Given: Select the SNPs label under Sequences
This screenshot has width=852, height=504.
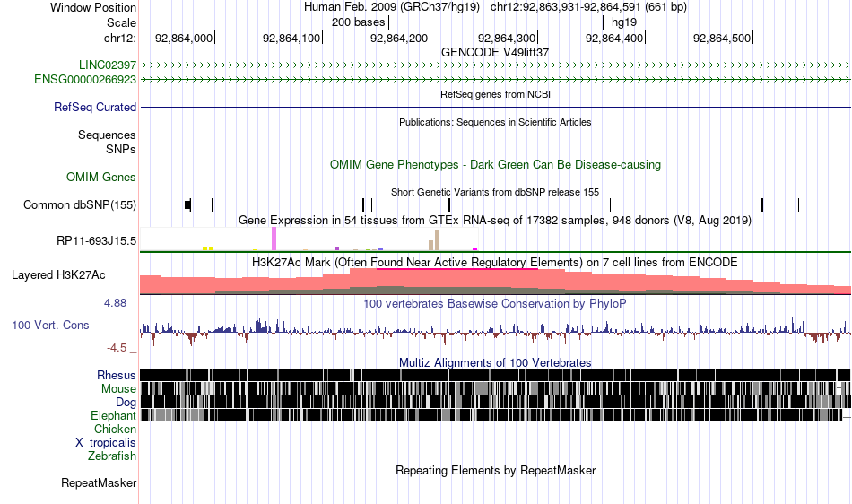Looking at the screenshot, I should click(121, 149).
